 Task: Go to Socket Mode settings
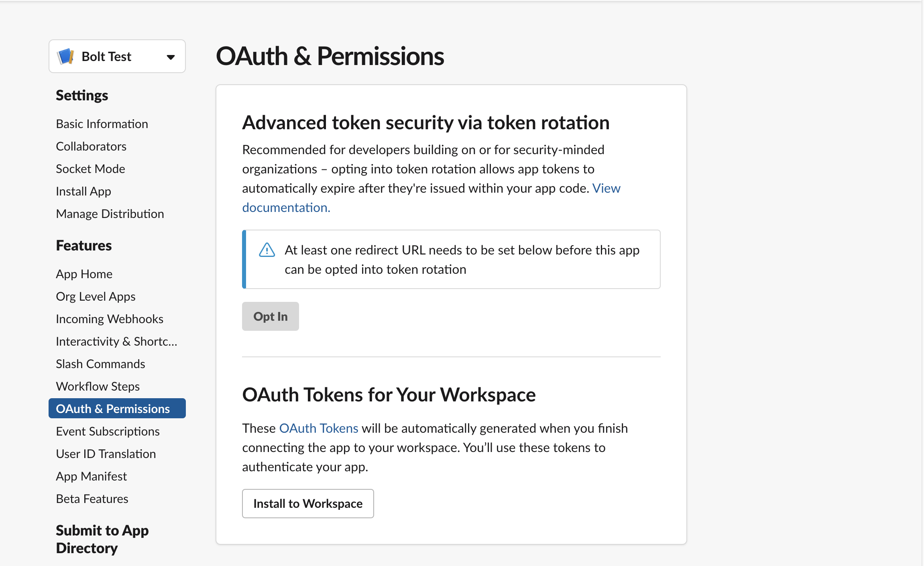[x=90, y=169]
